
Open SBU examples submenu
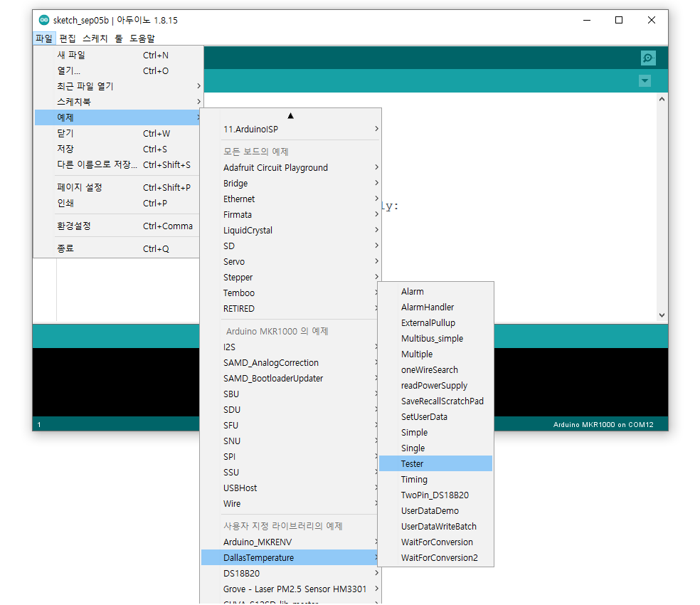click(290, 394)
